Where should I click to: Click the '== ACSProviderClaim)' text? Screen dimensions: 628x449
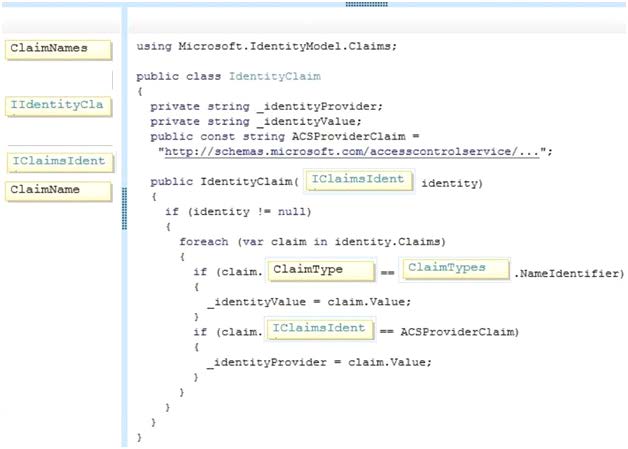449,332
